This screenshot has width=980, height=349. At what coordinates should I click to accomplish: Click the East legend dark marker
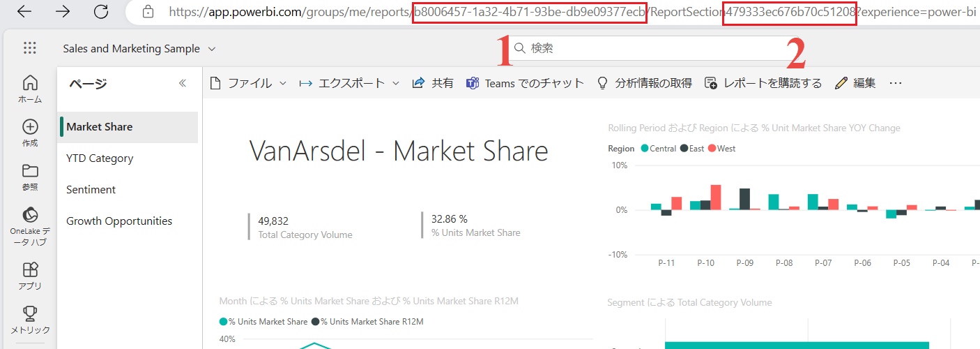pos(684,149)
